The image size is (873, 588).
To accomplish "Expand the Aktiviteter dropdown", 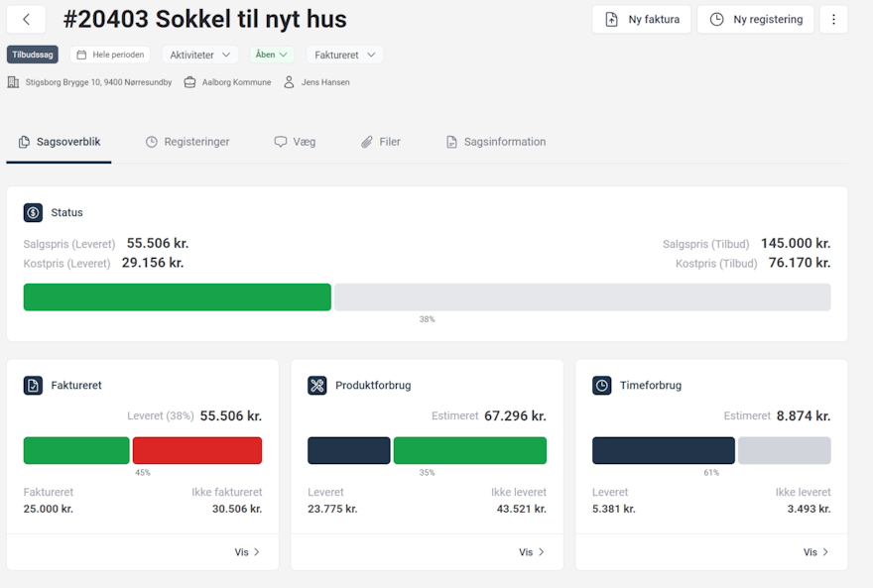I will coord(199,55).
